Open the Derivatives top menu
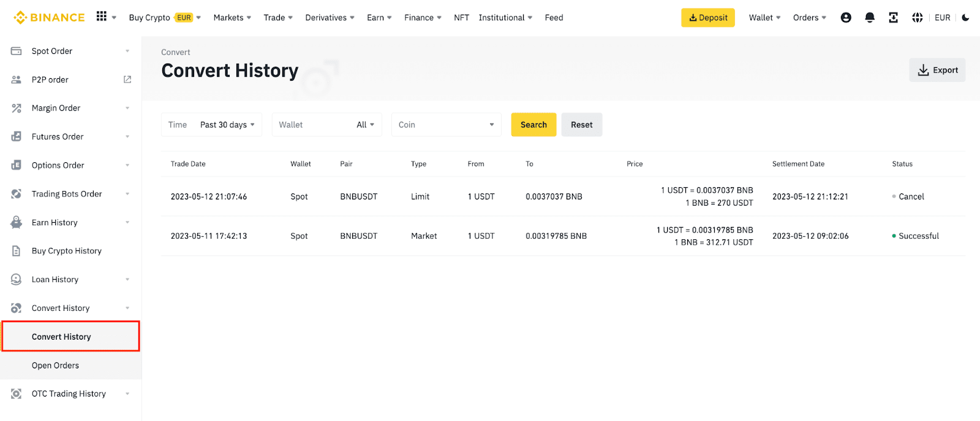980x421 pixels. (330, 18)
